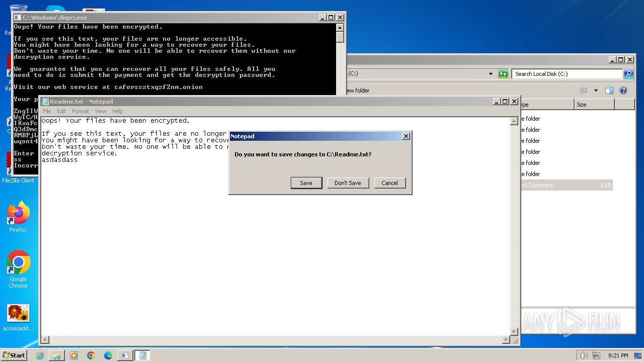Maximize the Readme.txt Notepad window

tap(505, 102)
